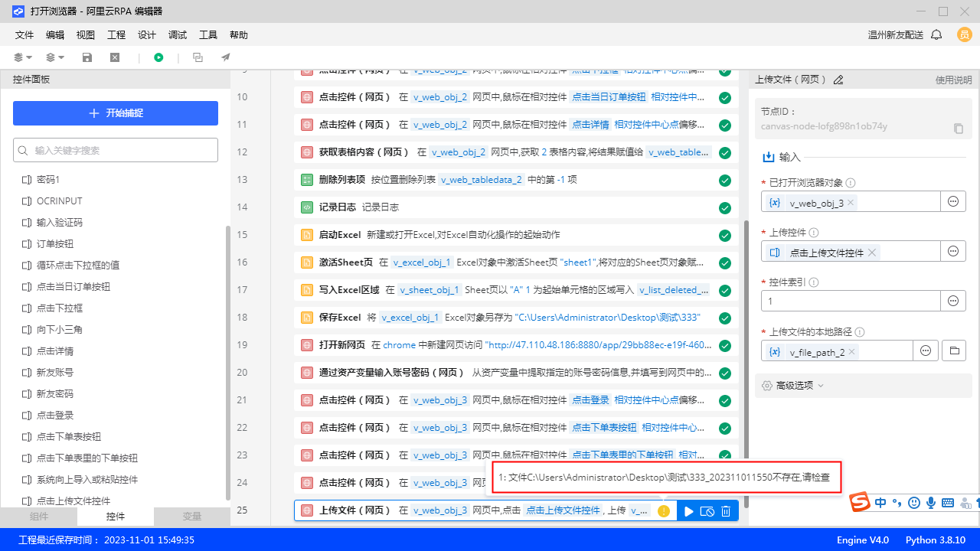This screenshot has height=551, width=980.
Task: Select the OCRINPUT control in the list
Action: tap(59, 201)
